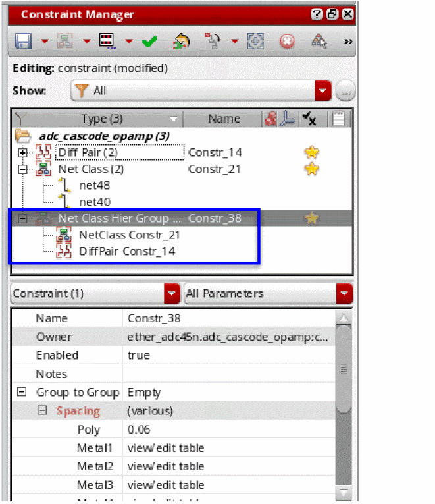The width and height of the screenshot is (435, 504).
Task: Click the constraint hierarchy select icon
Action: pyautogui.click(x=319, y=42)
